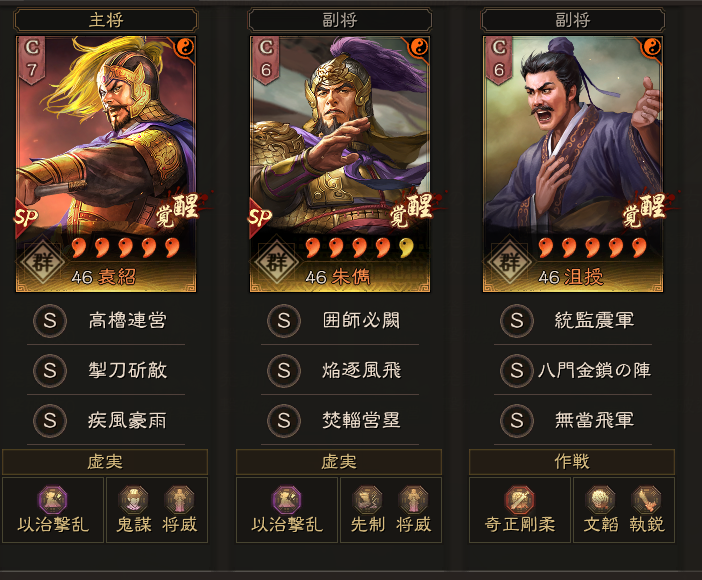The width and height of the screenshot is (702, 580).
Task: Click the 将威 icon under 袁紹
Action: pyautogui.click(x=179, y=500)
